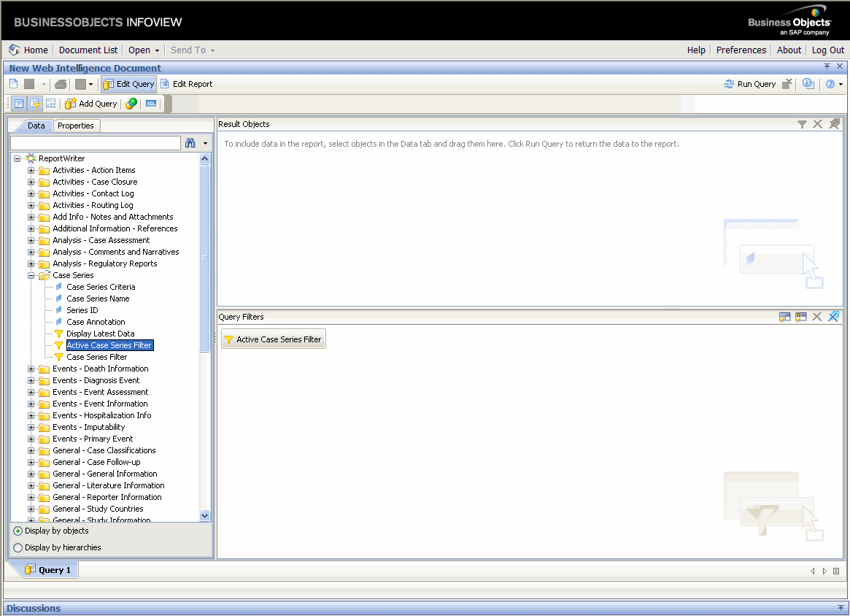Image resolution: width=850 pixels, height=616 pixels.
Task: Open Preferences in top bar
Action: click(x=741, y=50)
